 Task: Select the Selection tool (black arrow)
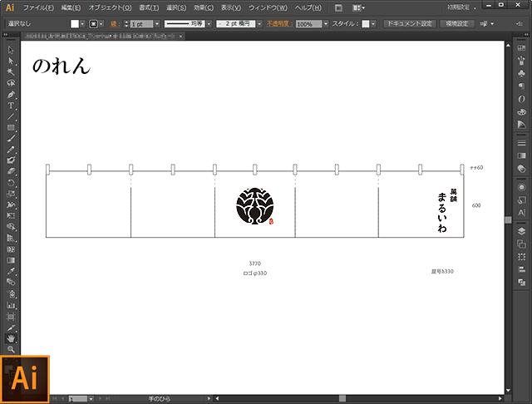point(11,50)
